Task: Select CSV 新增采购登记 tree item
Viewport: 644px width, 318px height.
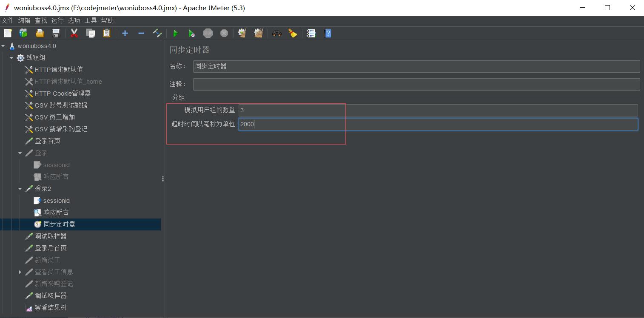Action: tap(61, 129)
